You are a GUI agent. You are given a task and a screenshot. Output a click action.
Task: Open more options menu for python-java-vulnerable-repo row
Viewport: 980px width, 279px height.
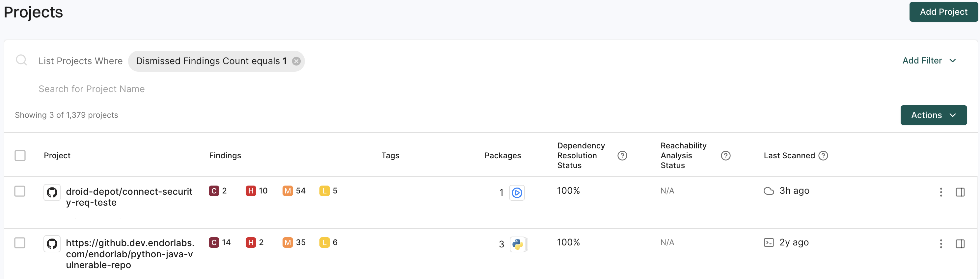(x=941, y=244)
